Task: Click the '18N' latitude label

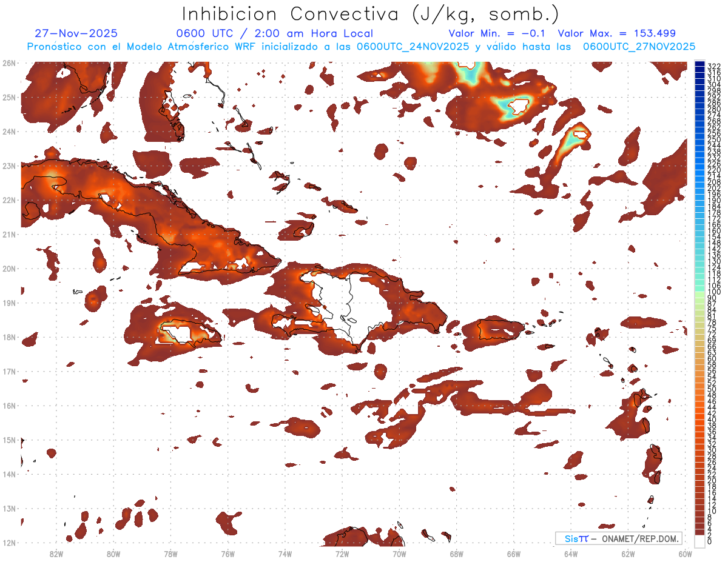Action: click(x=8, y=337)
